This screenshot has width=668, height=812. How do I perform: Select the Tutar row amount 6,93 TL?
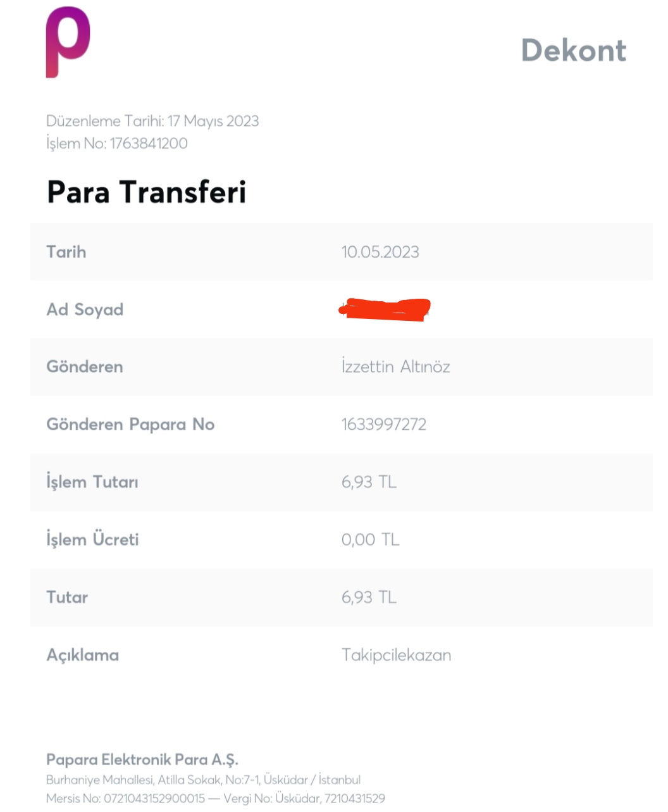tap(369, 597)
